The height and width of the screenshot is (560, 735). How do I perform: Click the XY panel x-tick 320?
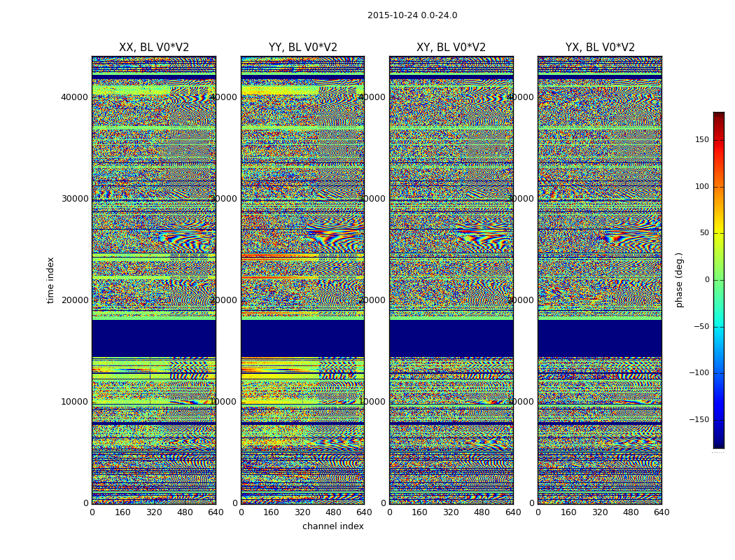(451, 512)
